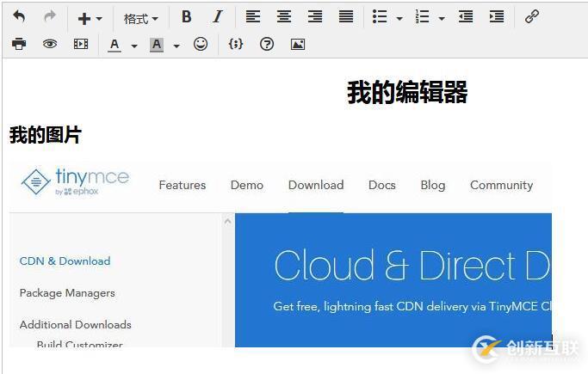Align text left
This screenshot has width=588, height=374.
tap(253, 17)
